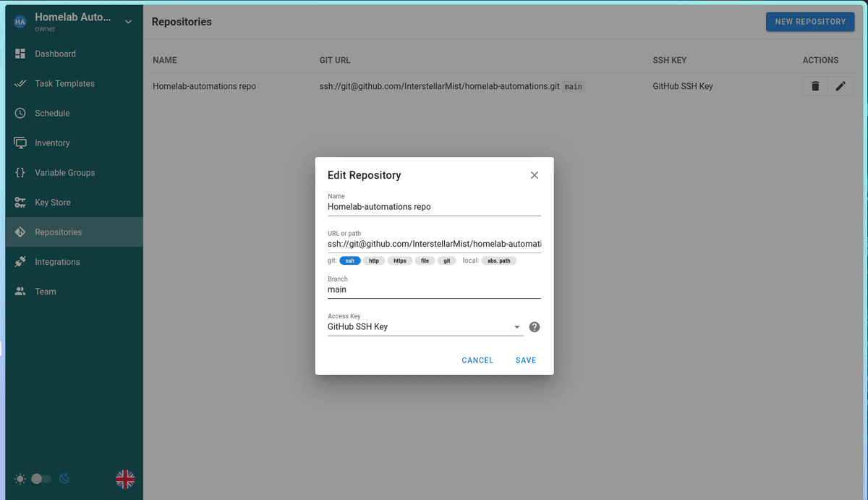Viewport: 868px width, 500px height.
Task: Click Homelab-automations repo name cell
Action: tap(204, 86)
